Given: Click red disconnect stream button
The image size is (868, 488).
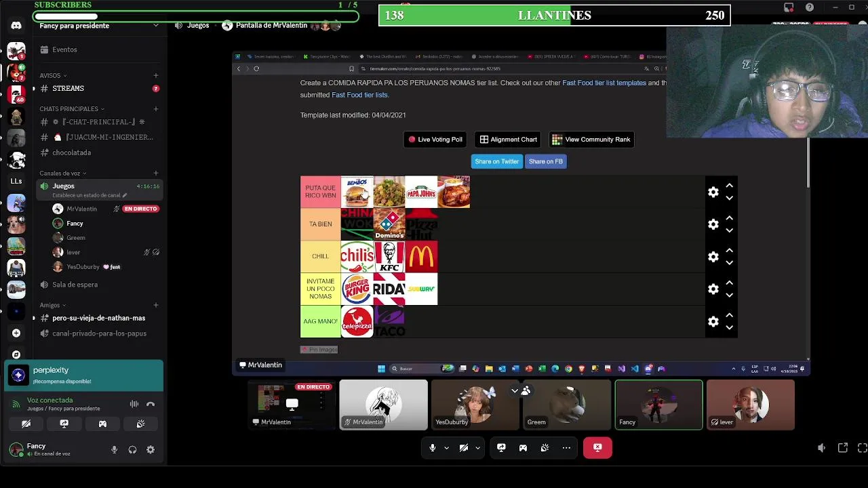Looking at the screenshot, I should click(x=597, y=447).
